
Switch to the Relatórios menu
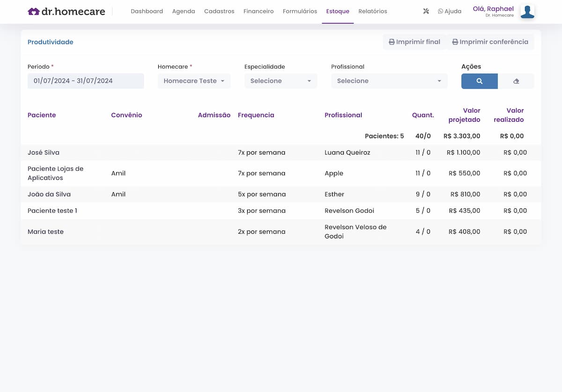tap(372, 11)
